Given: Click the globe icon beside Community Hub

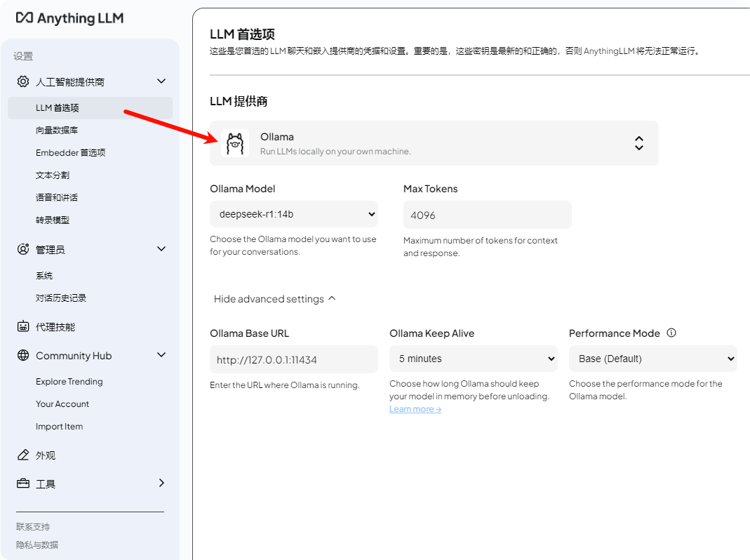Looking at the screenshot, I should [x=23, y=355].
